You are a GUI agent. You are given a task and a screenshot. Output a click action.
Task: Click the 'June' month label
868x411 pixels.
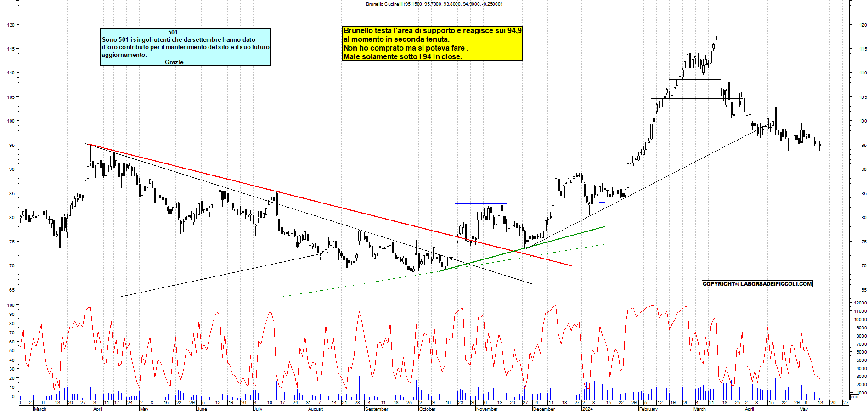(202, 409)
